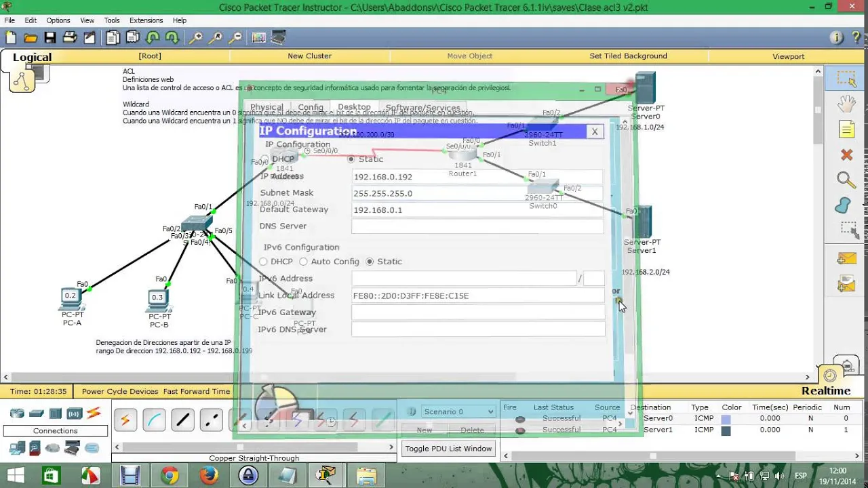Open the Activity Wizard toolbar icon
Screen dimensions: 868x488
pos(90,38)
